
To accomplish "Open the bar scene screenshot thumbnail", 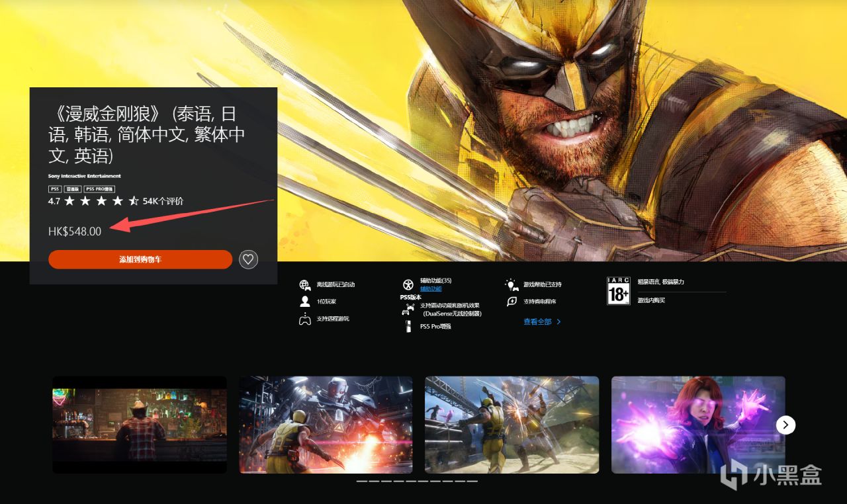I will [140, 425].
